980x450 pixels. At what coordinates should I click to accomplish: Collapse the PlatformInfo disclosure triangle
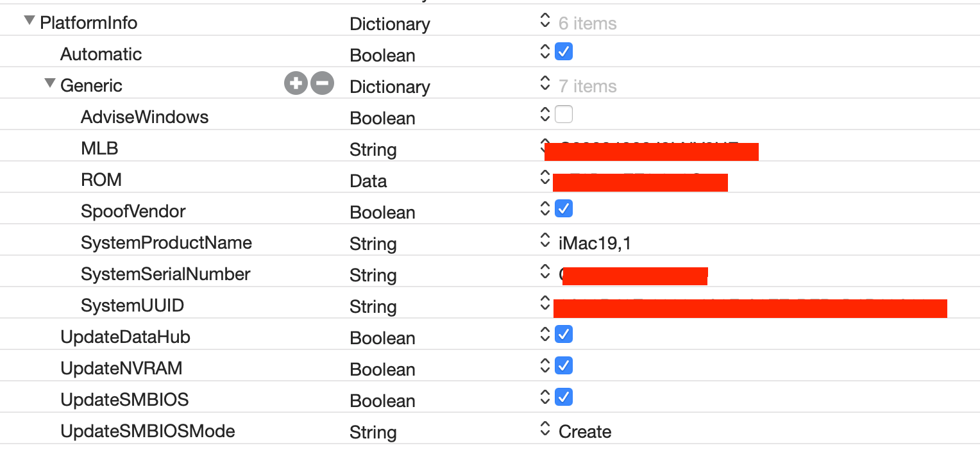pos(29,21)
